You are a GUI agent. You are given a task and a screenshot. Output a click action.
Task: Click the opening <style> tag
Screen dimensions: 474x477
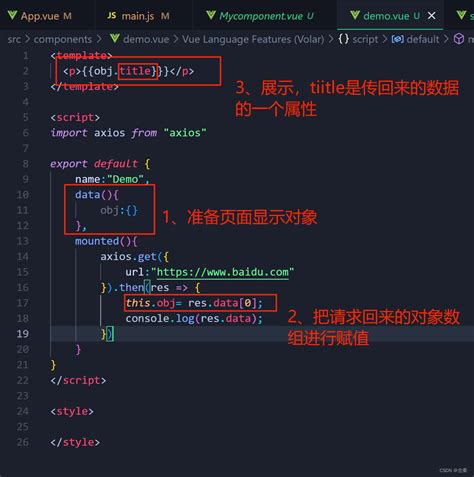click(x=72, y=411)
